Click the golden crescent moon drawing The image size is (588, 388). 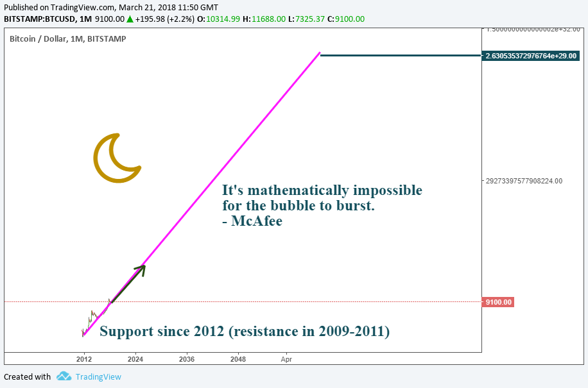117,158
